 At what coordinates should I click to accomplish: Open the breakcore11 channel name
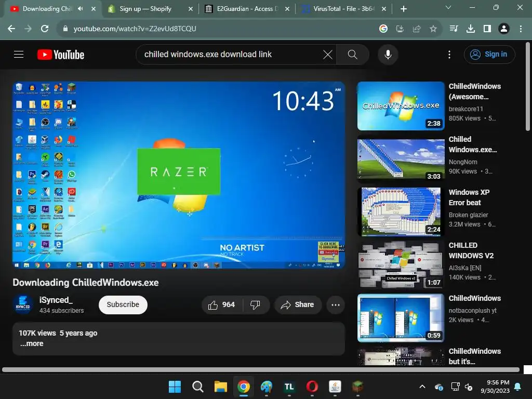pos(465,109)
